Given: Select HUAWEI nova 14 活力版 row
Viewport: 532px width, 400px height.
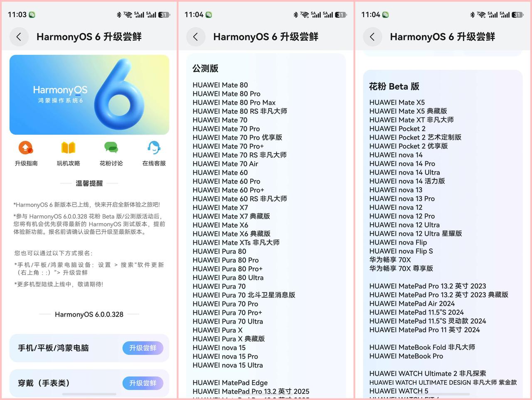Looking at the screenshot, I should [x=407, y=181].
